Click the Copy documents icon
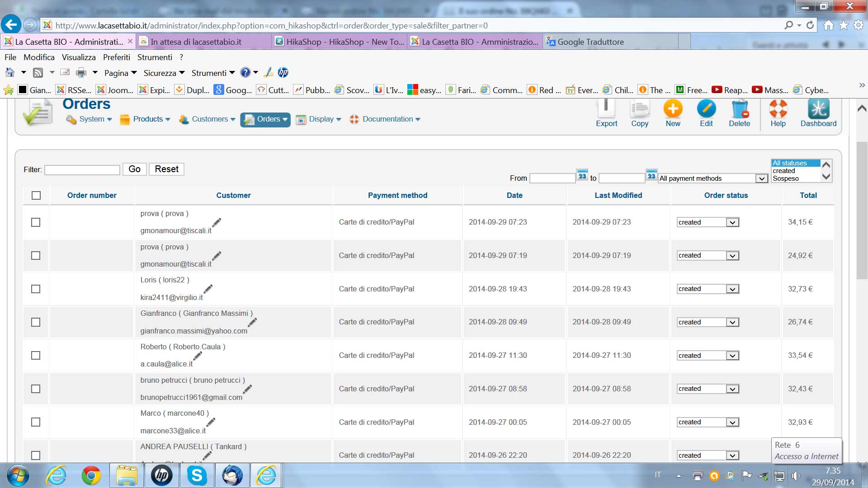Screen dimensions: 868x488 pyautogui.click(x=640, y=110)
